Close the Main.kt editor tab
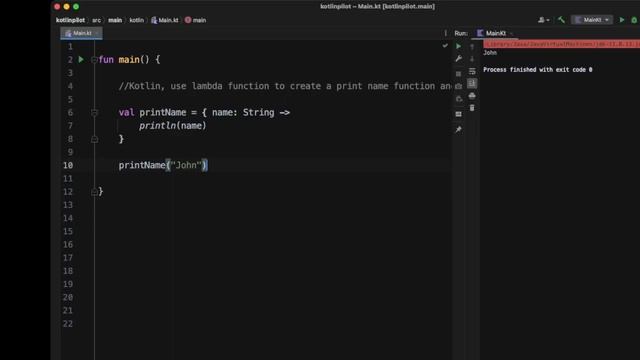This screenshot has width=640, height=360. (97, 33)
